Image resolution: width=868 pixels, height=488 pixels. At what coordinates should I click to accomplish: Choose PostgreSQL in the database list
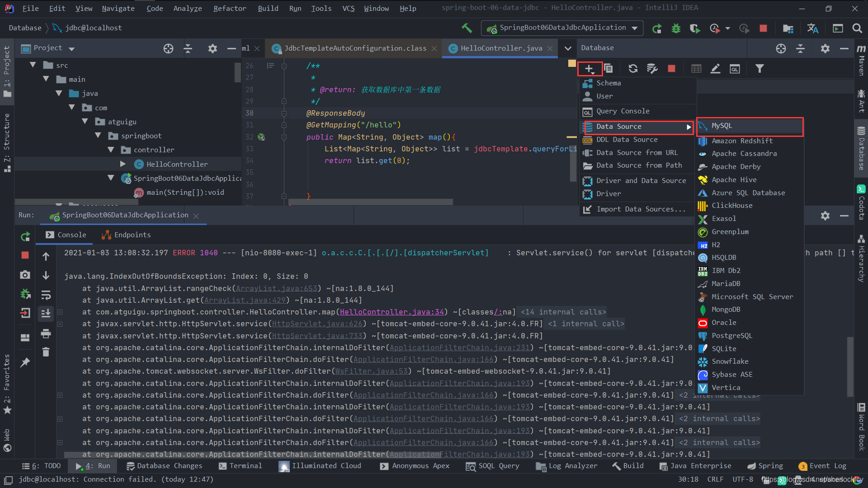(731, 336)
